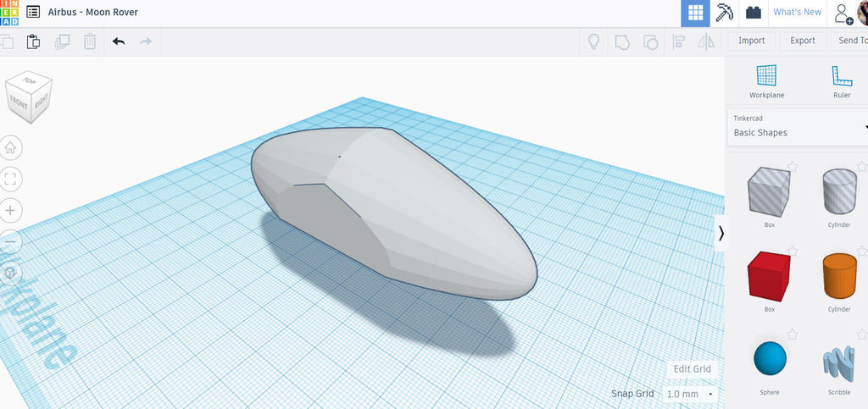Click the Fit all in view button

tap(10, 179)
